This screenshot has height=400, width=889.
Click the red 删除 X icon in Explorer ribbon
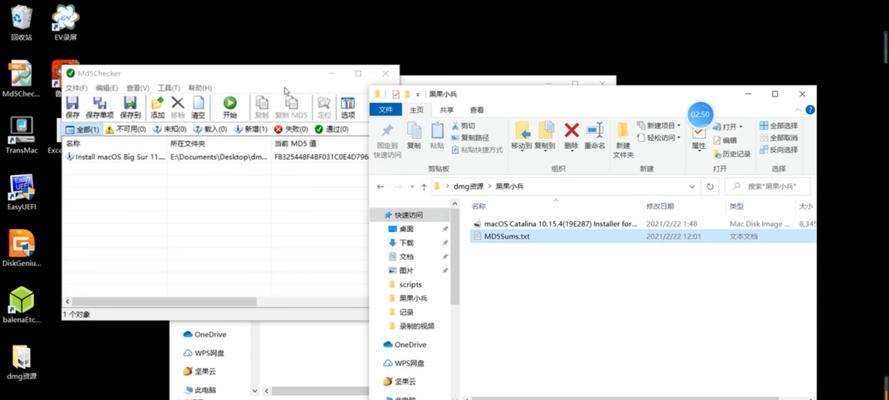point(572,130)
